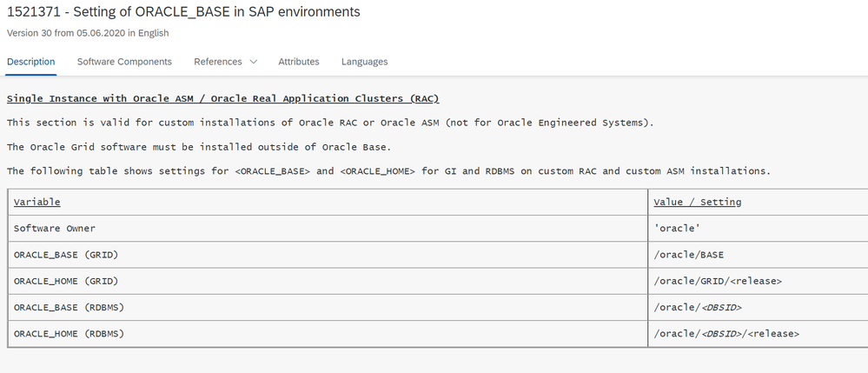Switch to the Software Components tab
Screen dimensions: 868x373
point(124,62)
